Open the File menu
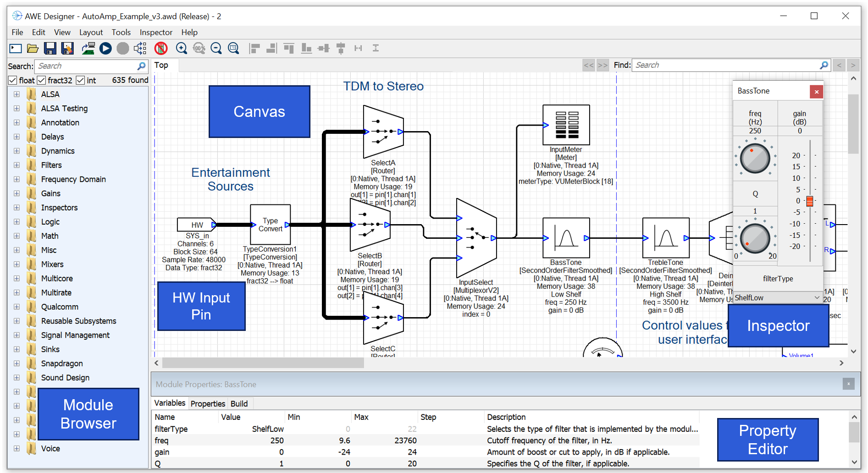This screenshot has height=473, width=868. 17,32
